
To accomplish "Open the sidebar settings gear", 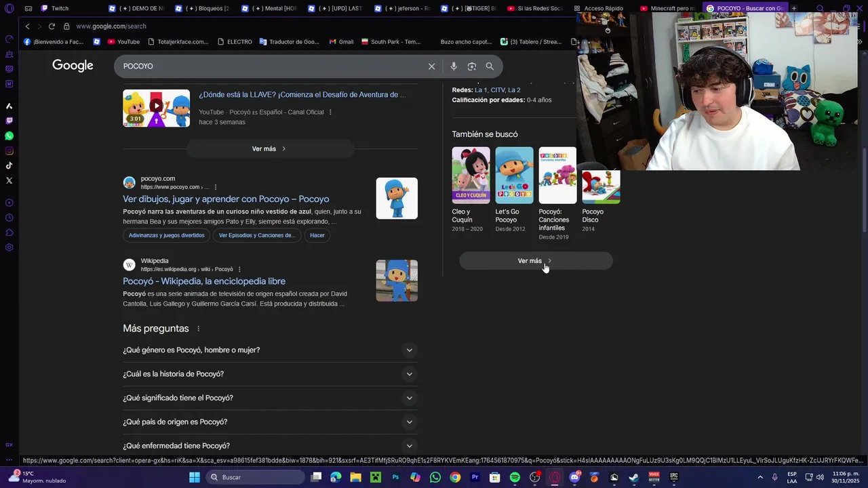I will click(x=9, y=247).
